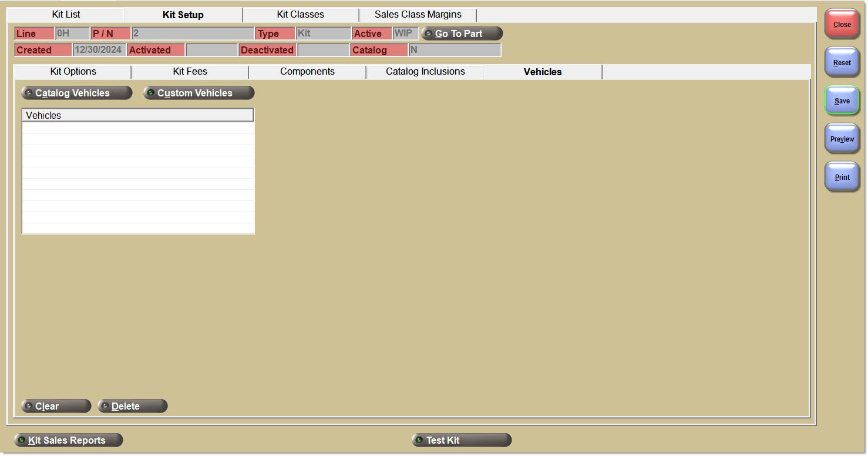Select the Kit Fees tab
Screen dimensions: 868x456
[190, 72]
